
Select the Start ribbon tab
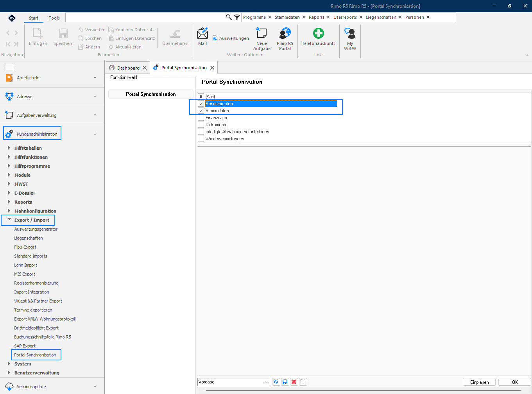click(34, 18)
